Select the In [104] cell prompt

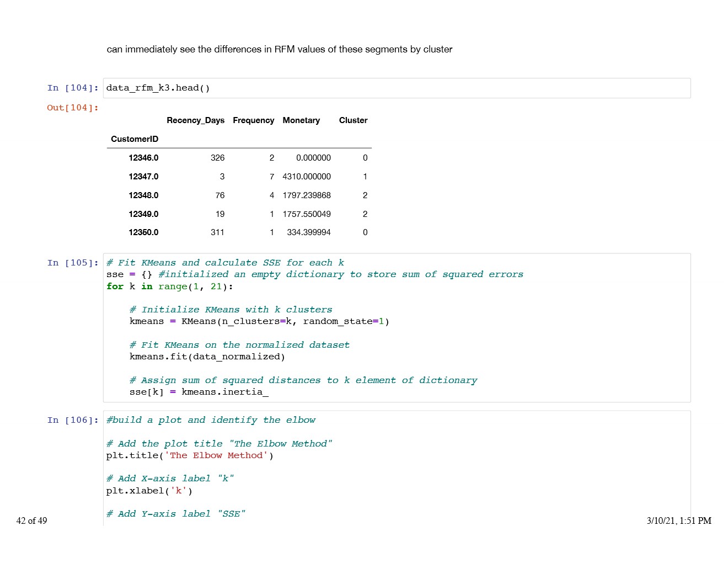73,88
